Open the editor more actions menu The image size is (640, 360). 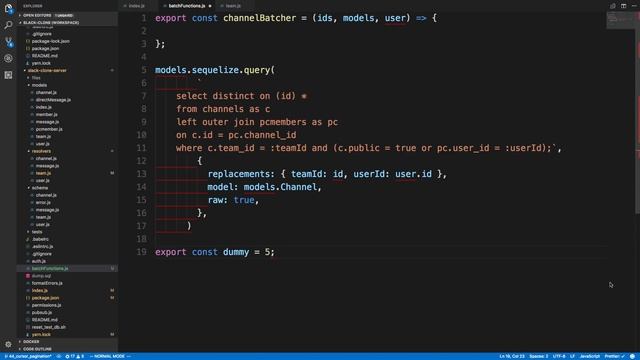634,6
